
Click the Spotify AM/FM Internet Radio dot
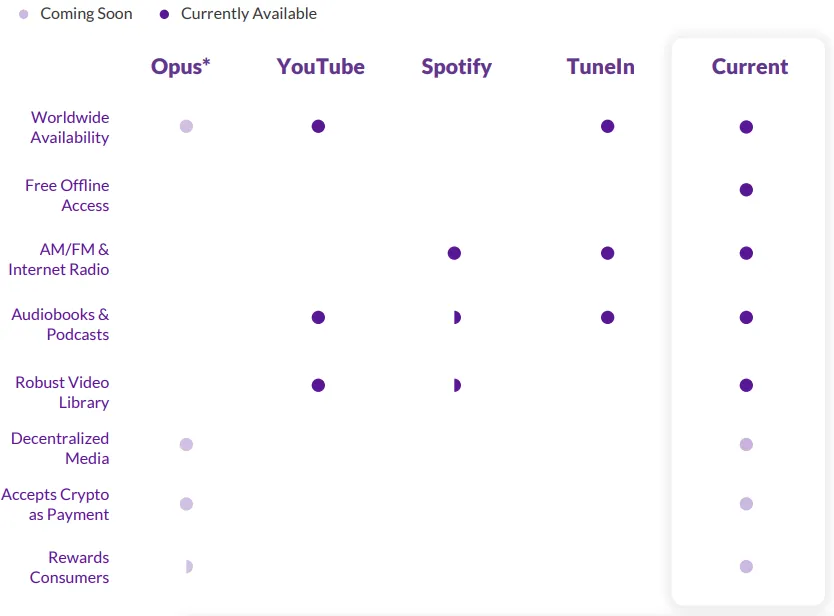(454, 253)
